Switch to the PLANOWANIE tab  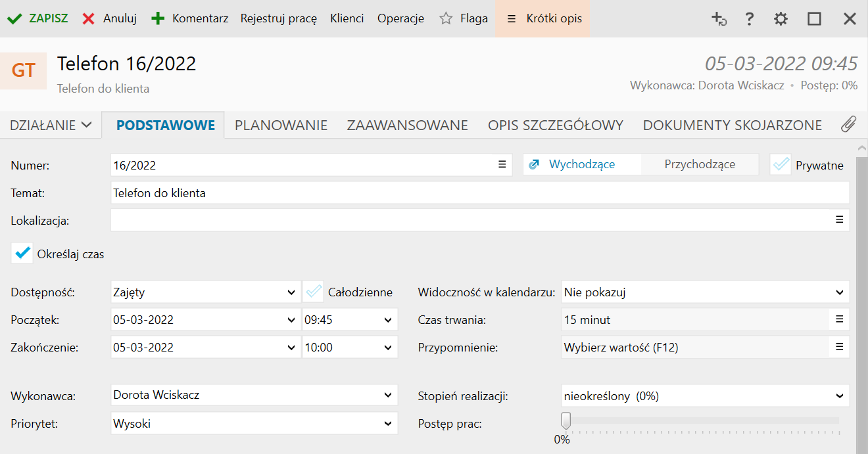pyautogui.click(x=281, y=125)
